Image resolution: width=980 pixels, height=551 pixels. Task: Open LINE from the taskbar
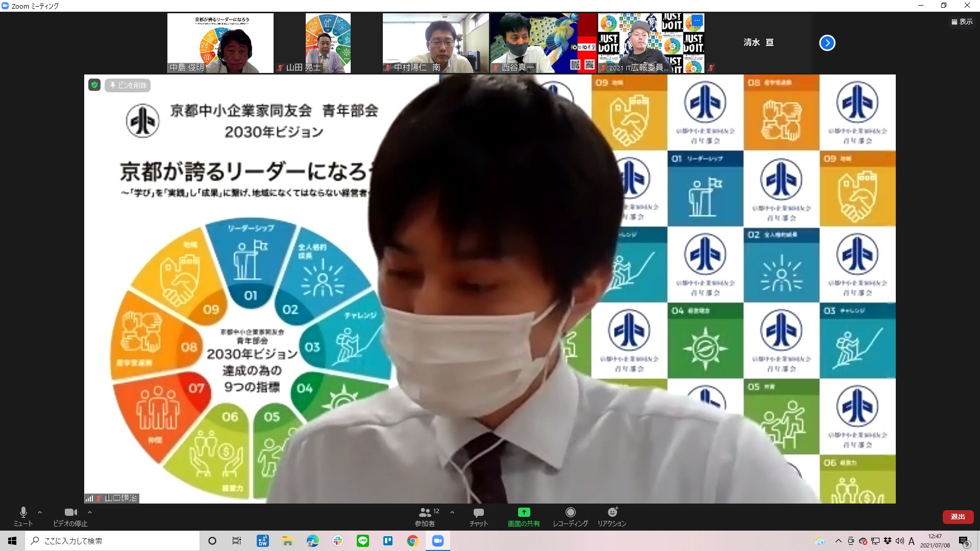363,541
